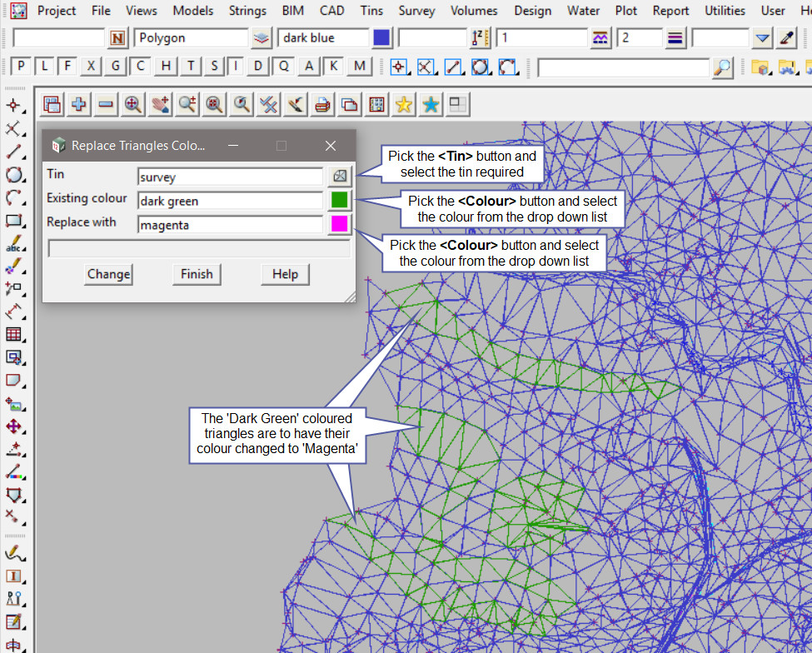
Task: Open the blue triangle dropdown in top toolbar
Action: [x=763, y=37]
